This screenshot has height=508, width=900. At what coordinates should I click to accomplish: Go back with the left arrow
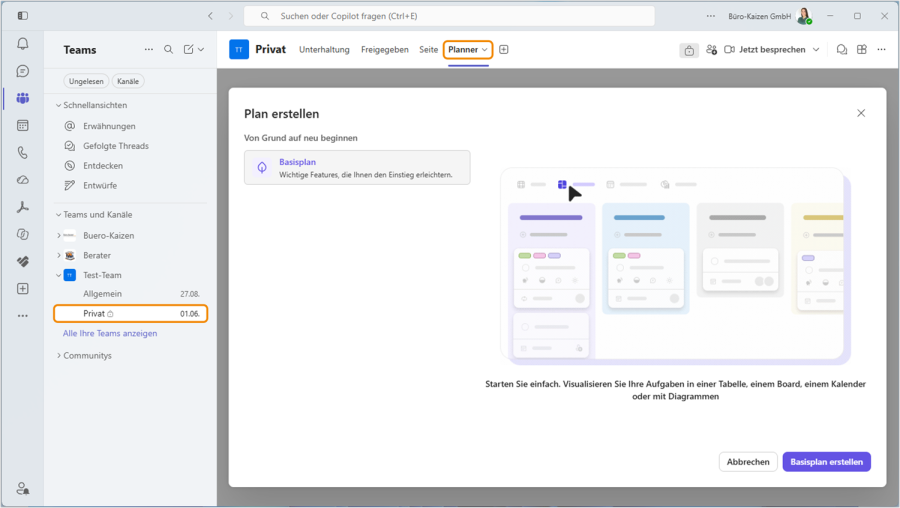(210, 16)
